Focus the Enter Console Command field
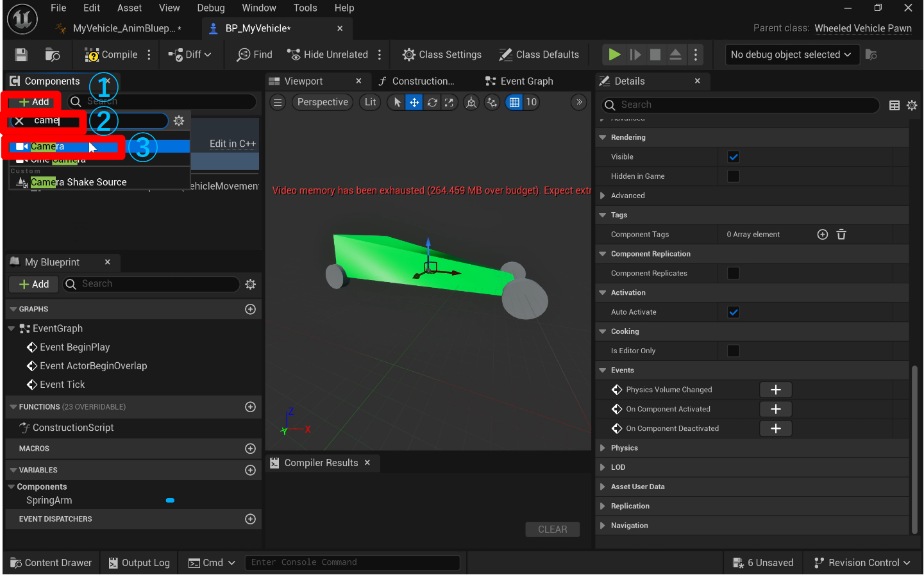Viewport: 924px width, 575px height. click(x=352, y=563)
